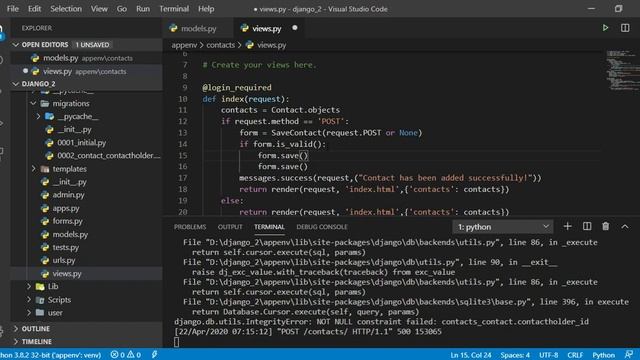Open the Go menu
The height and width of the screenshot is (360, 640).
(122, 9)
